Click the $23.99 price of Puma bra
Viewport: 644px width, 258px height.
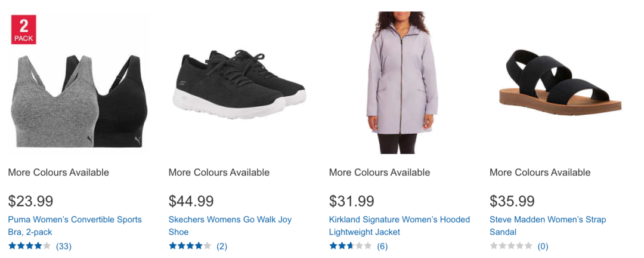[30, 201]
